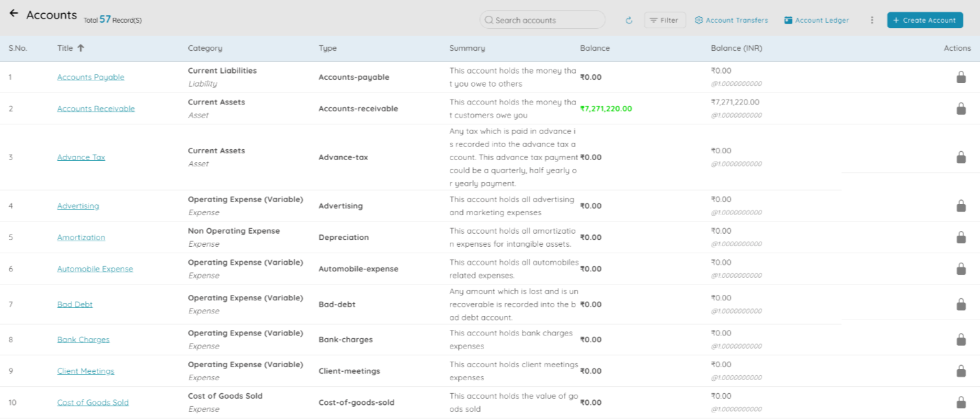The image size is (980, 420).
Task: Open Account Transfers
Action: click(x=731, y=21)
